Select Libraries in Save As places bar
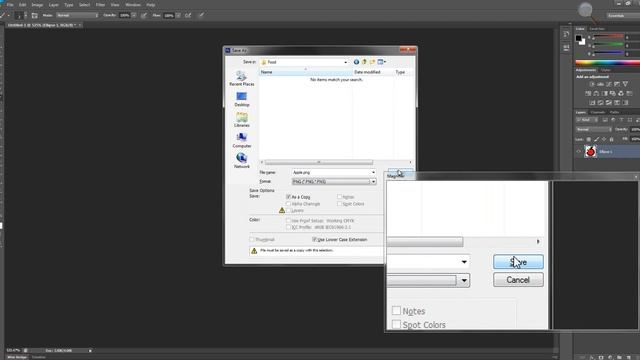Image resolution: width=640 pixels, height=360 pixels. (242, 120)
